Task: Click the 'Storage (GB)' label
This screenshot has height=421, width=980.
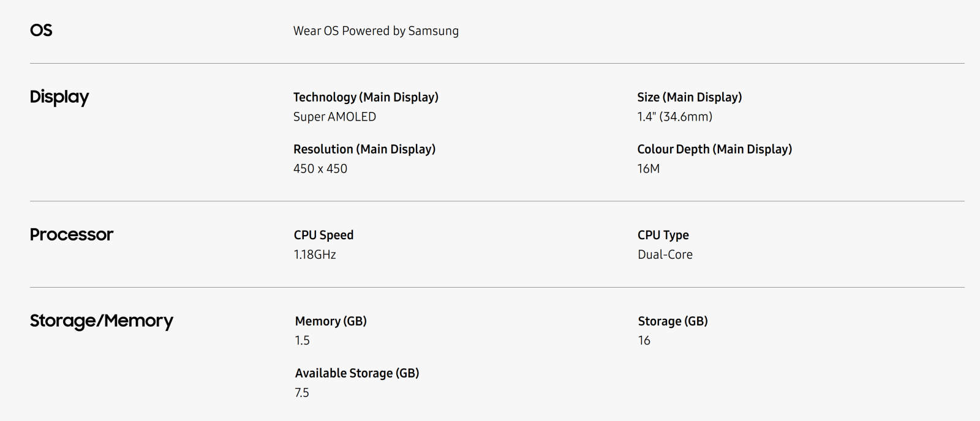Action: tap(673, 321)
